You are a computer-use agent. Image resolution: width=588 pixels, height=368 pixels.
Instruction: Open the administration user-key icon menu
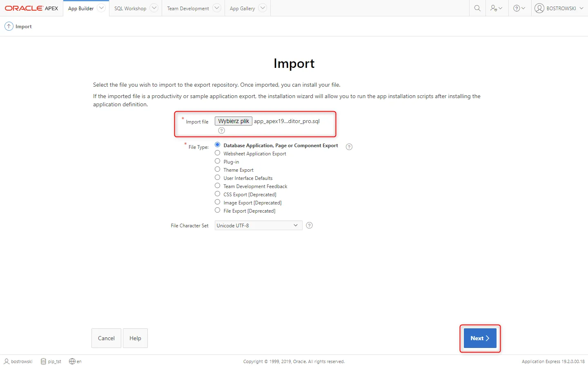[x=496, y=8]
